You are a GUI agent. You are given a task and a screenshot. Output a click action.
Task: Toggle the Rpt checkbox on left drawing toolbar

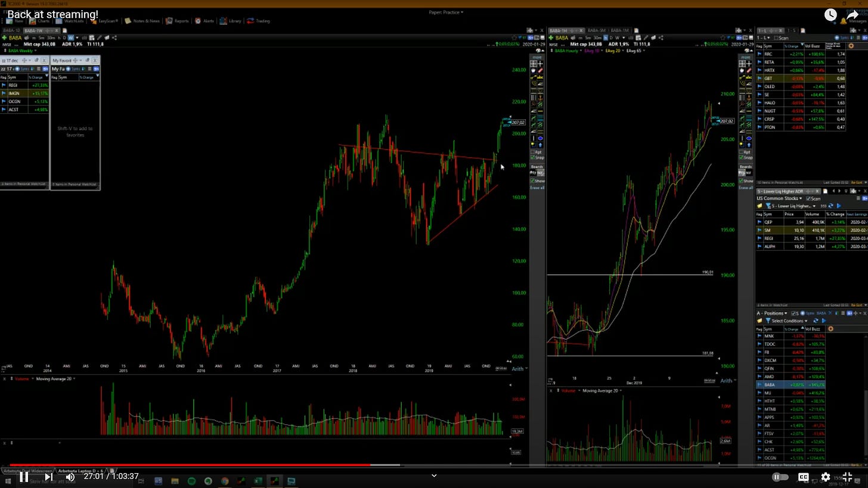pyautogui.click(x=533, y=152)
